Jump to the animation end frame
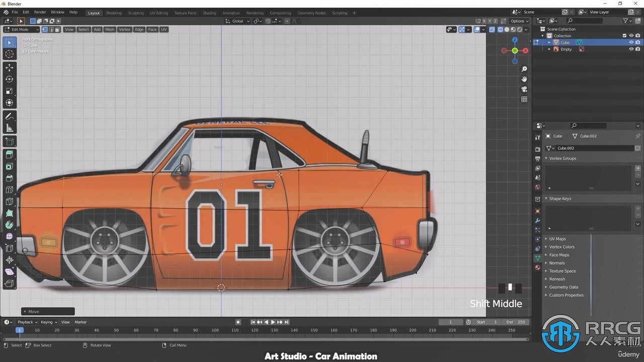The width and height of the screenshot is (644, 362). click(286, 322)
